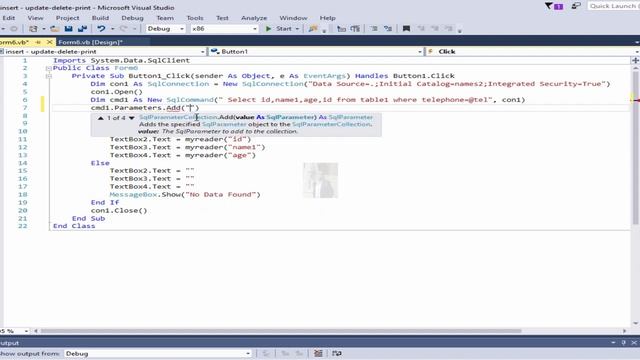Collapse the Button1_Click Sub region

tap(48, 76)
